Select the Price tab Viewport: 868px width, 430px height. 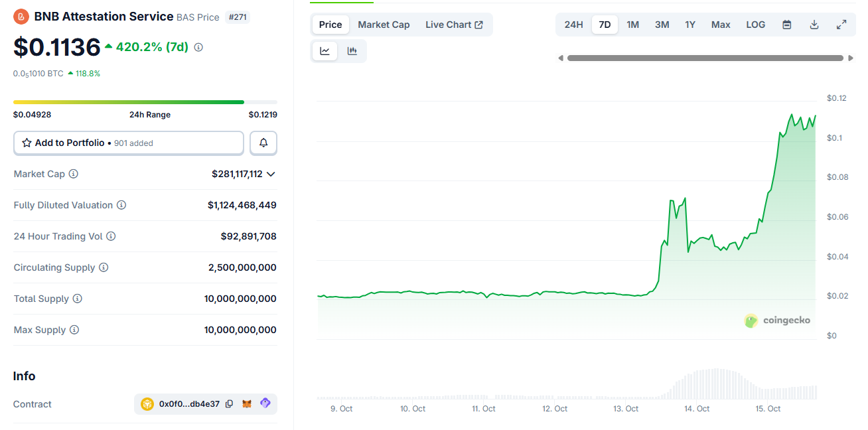[330, 25]
